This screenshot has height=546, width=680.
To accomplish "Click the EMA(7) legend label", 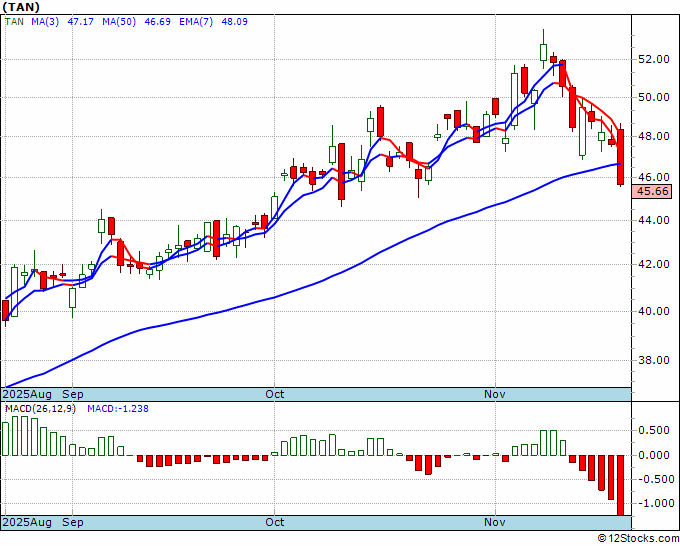I will [x=196, y=21].
